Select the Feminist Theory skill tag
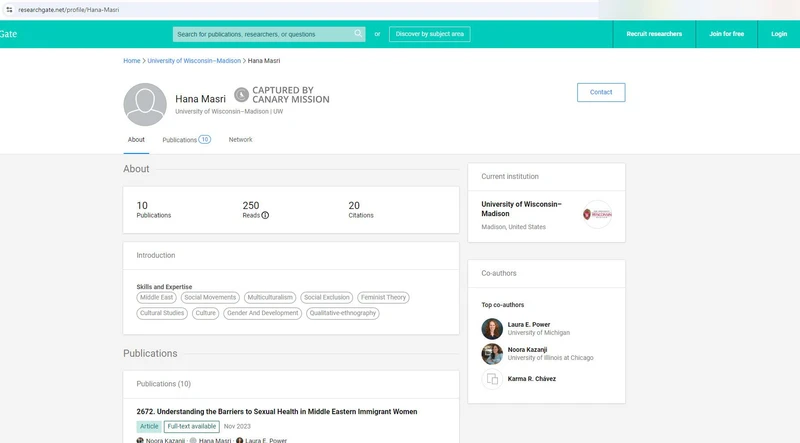 383,298
